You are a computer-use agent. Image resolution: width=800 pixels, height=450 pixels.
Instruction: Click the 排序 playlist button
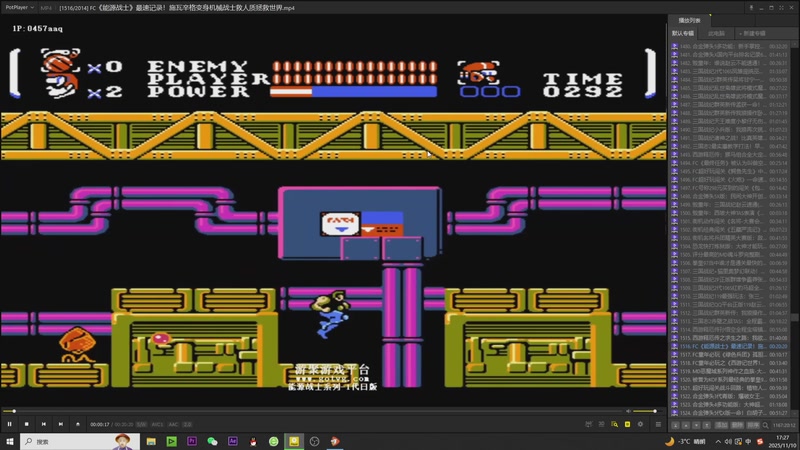[753, 425]
